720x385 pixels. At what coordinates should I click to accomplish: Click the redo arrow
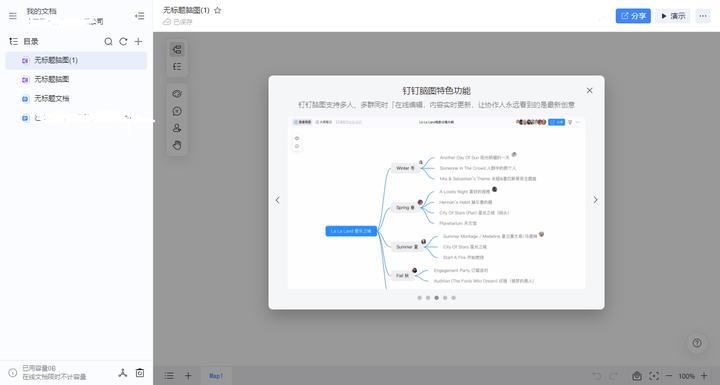(613, 376)
